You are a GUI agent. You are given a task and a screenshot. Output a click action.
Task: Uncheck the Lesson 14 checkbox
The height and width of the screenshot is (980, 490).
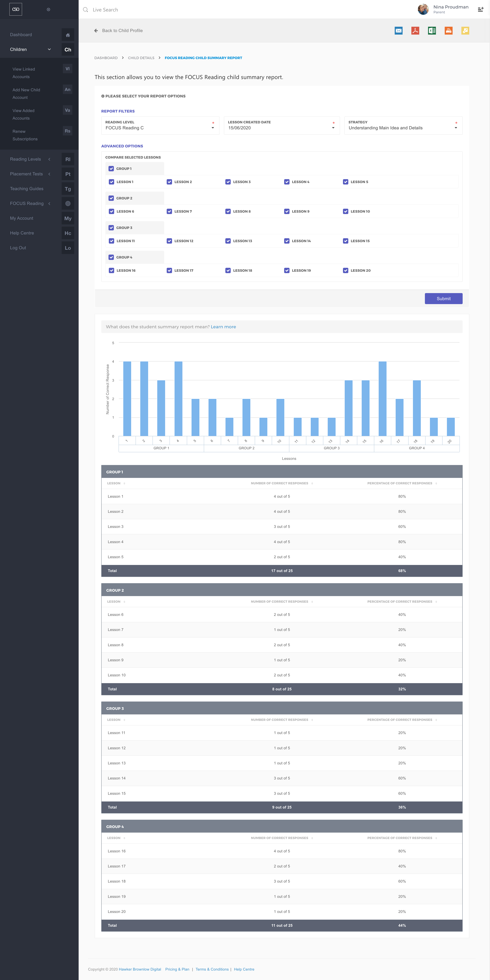pyautogui.click(x=287, y=241)
